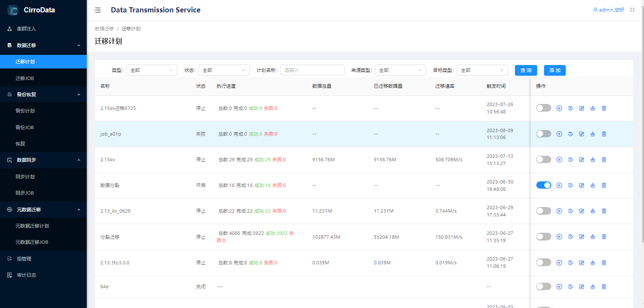Delete the 数据分裂 plan

pos(604,185)
